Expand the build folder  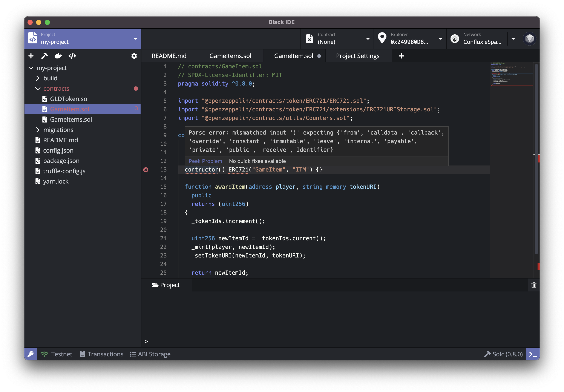pyautogui.click(x=38, y=78)
